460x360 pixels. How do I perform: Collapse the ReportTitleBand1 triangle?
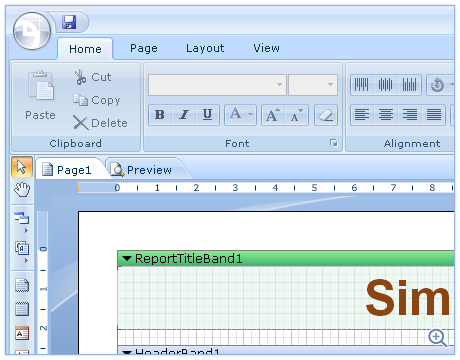pyautogui.click(x=127, y=258)
